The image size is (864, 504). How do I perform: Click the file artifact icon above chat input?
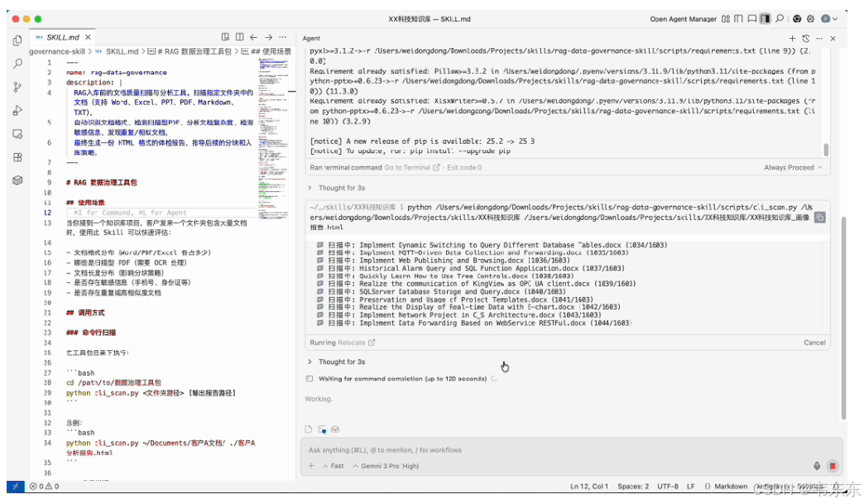[309, 429]
